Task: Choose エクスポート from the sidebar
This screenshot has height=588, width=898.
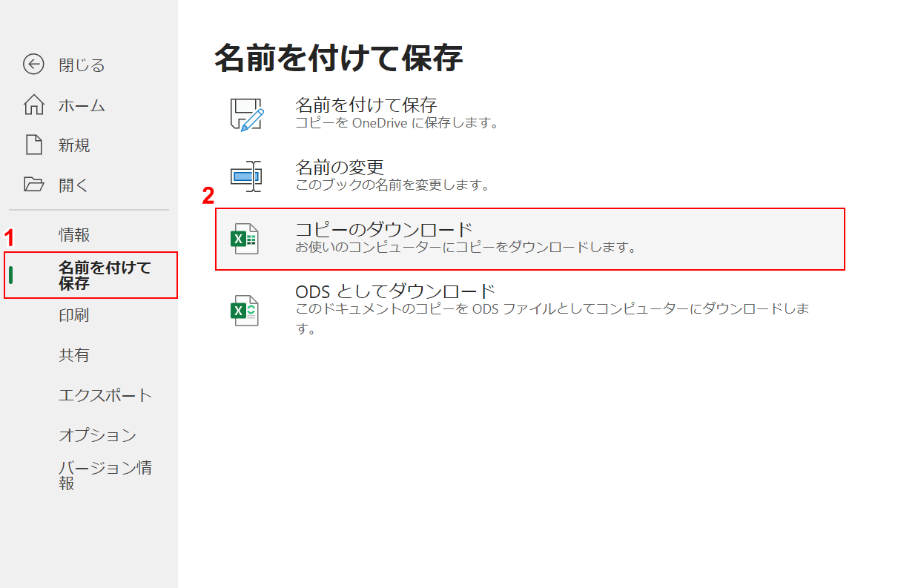Action: [x=105, y=395]
